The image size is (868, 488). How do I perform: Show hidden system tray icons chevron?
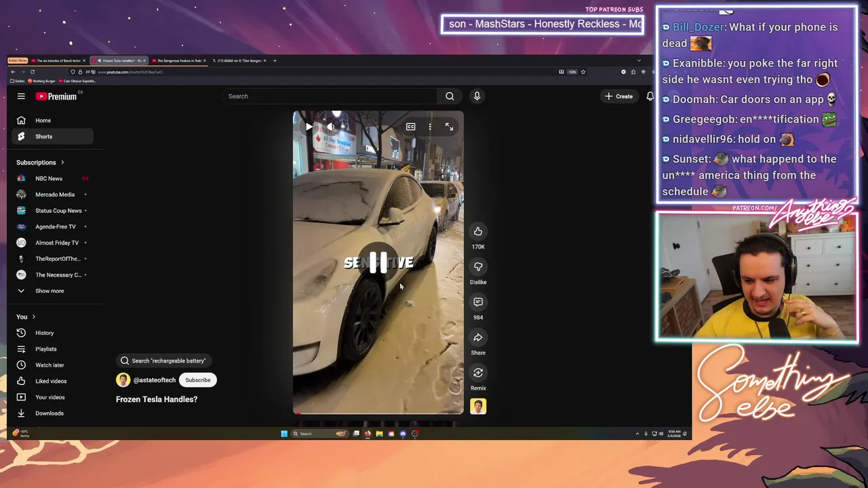pos(637,434)
